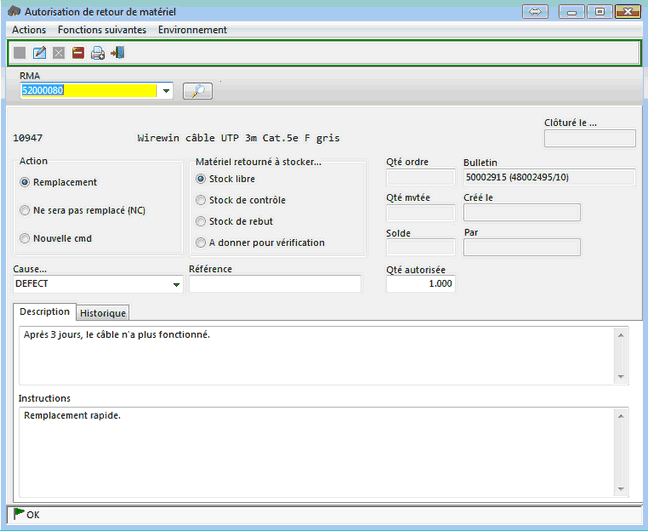The image size is (648, 531).
Task: Click the grey square icon in toolbar
Action: pos(20,53)
